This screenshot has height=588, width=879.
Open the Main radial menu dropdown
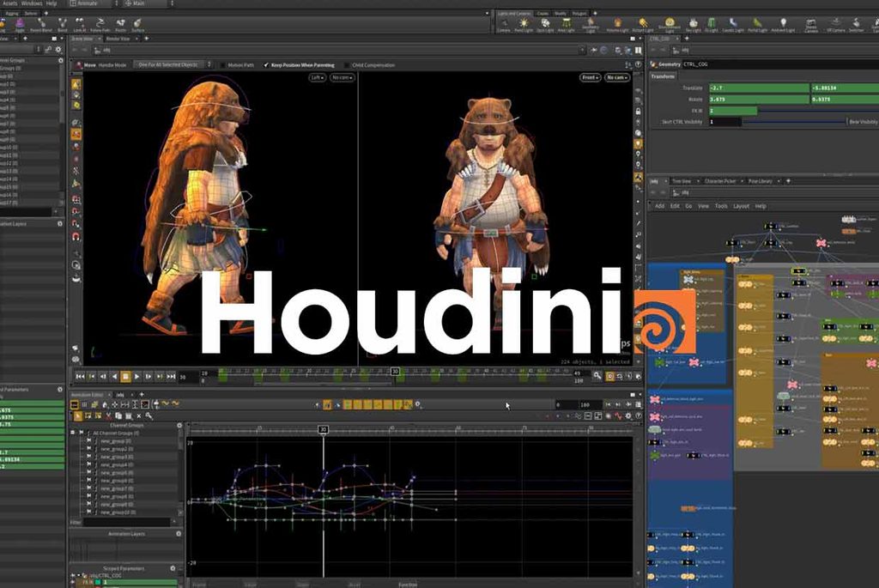pos(149,3)
